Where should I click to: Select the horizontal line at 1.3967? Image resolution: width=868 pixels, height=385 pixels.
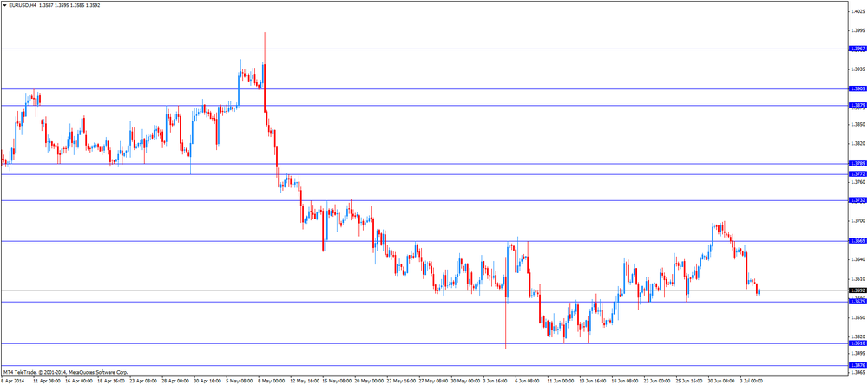click(x=424, y=49)
